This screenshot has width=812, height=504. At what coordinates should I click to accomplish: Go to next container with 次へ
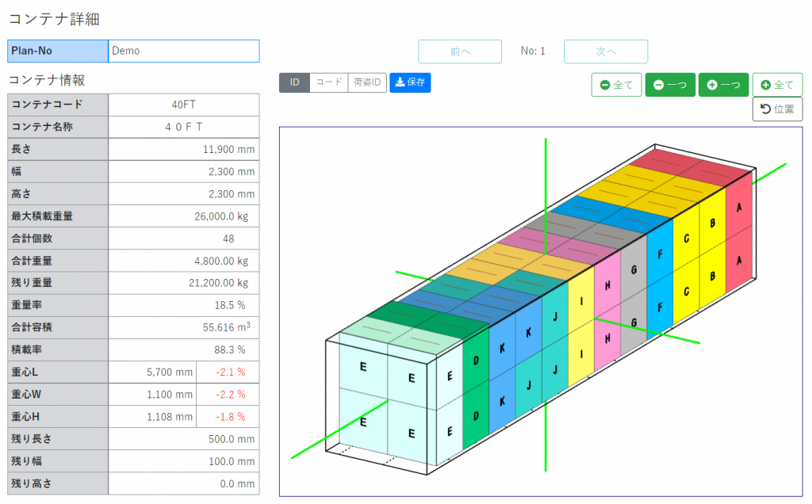point(605,52)
